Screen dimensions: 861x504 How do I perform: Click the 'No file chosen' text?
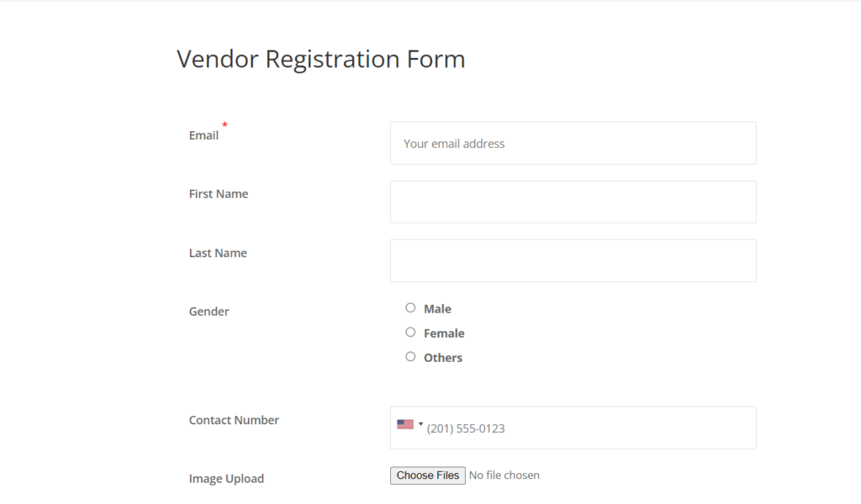pyautogui.click(x=503, y=475)
